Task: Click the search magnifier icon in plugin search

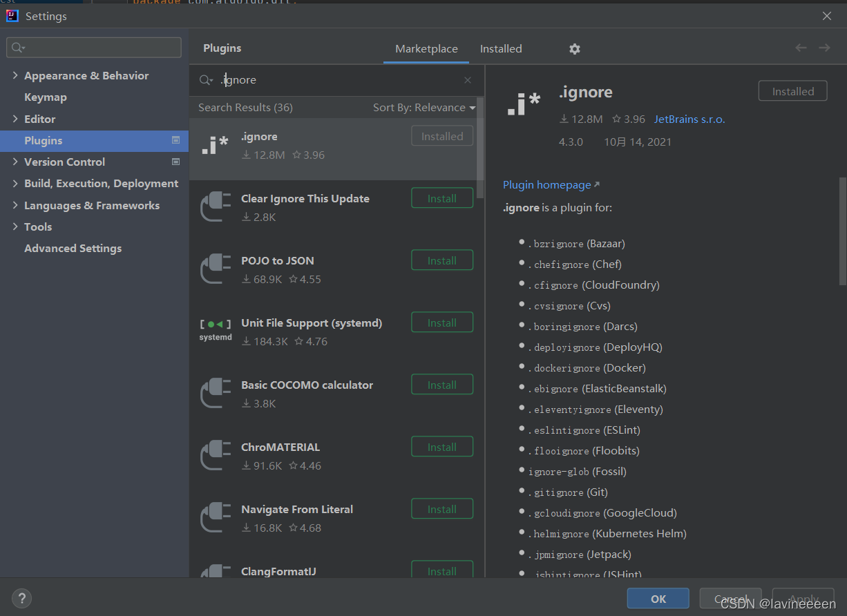Action: pos(206,80)
